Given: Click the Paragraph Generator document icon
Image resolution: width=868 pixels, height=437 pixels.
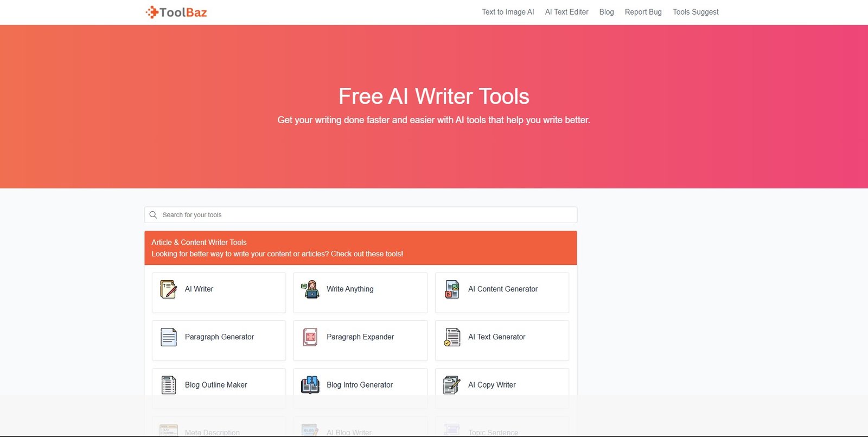Looking at the screenshot, I should (x=168, y=337).
